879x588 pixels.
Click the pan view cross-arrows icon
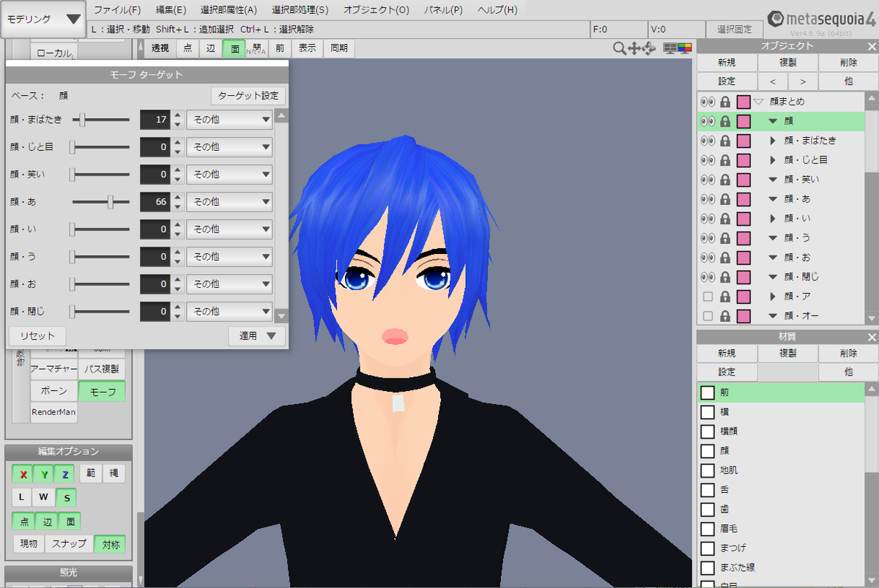(634, 48)
